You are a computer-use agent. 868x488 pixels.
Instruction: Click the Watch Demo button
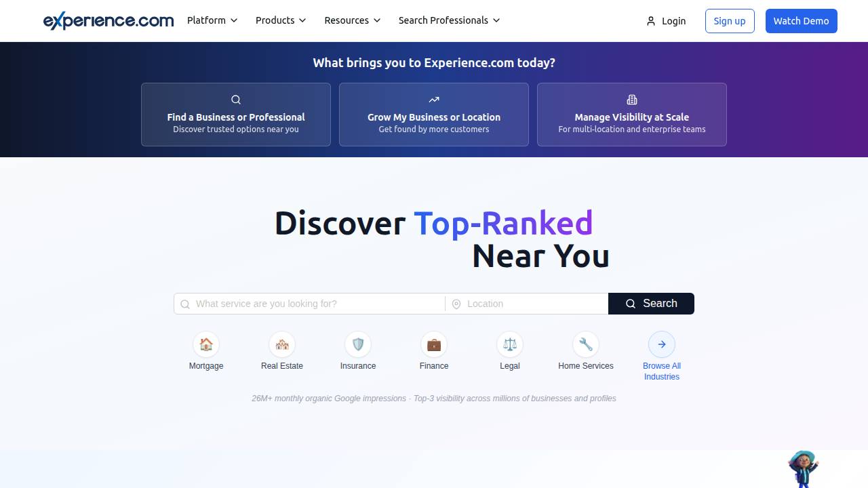pos(801,21)
